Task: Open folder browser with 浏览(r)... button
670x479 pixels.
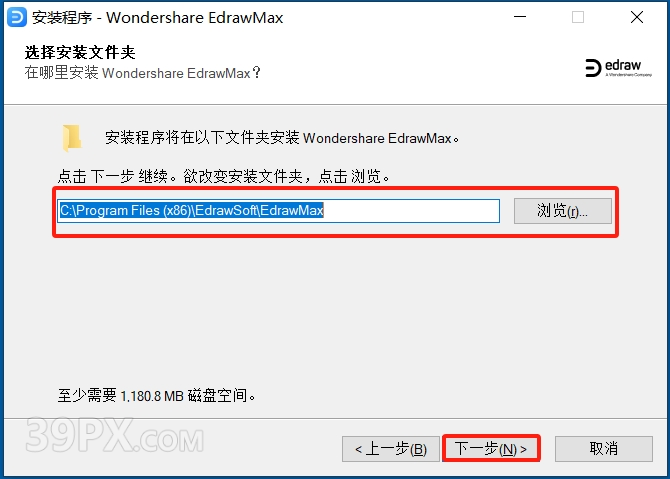Action: tap(563, 211)
